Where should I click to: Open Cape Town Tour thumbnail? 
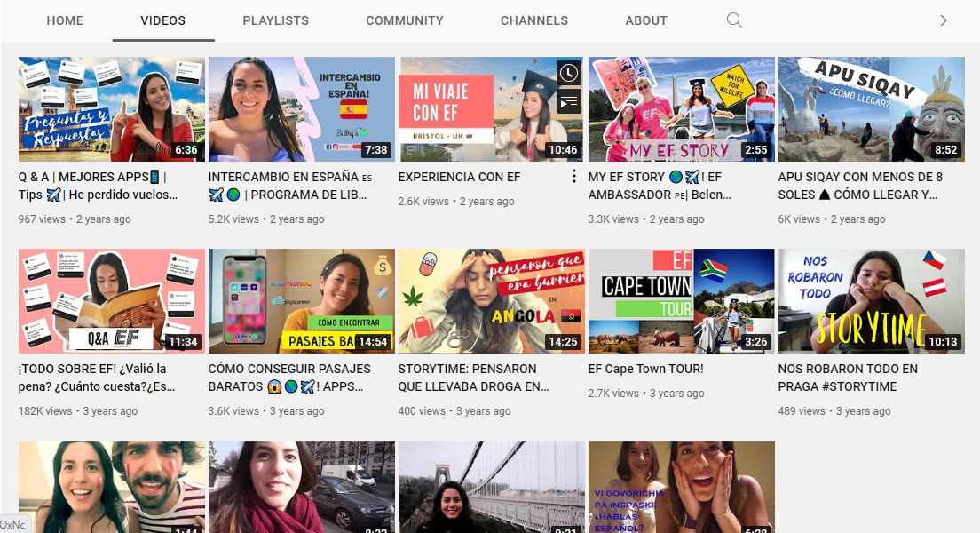[681, 301]
